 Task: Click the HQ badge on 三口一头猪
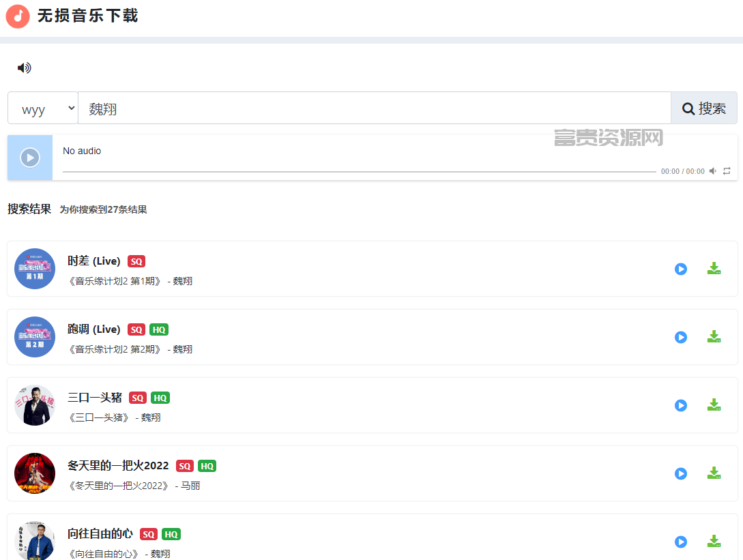[160, 398]
